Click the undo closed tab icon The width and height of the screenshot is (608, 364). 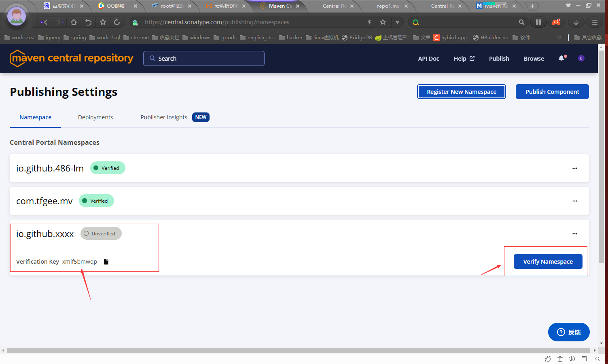(88, 22)
